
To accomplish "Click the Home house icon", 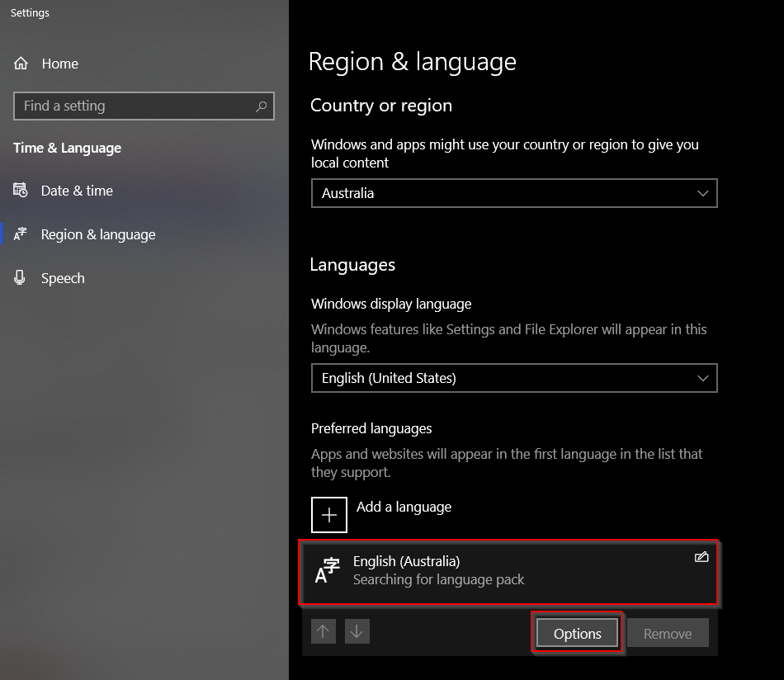I will coord(21,64).
